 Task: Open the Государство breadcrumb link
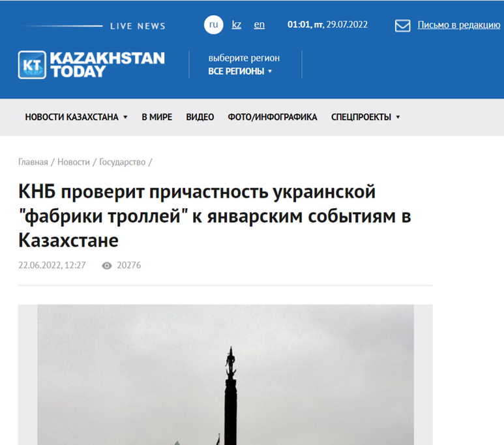123,162
